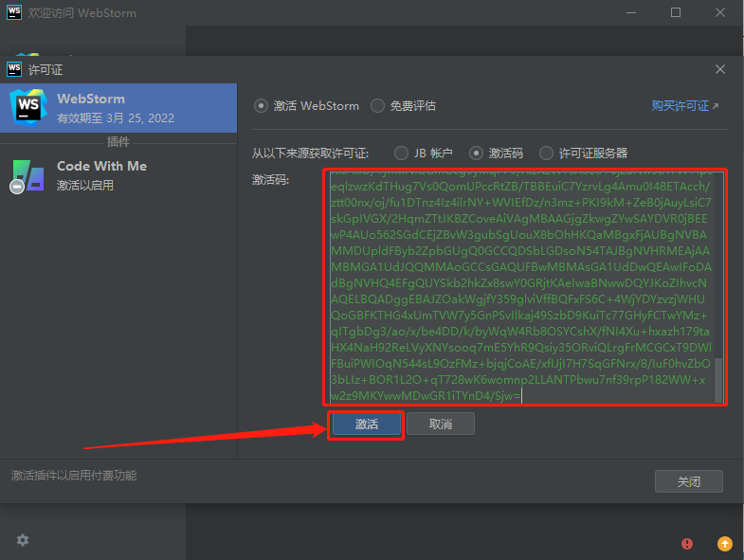Click the Code With Me plugin icon

pyautogui.click(x=28, y=176)
